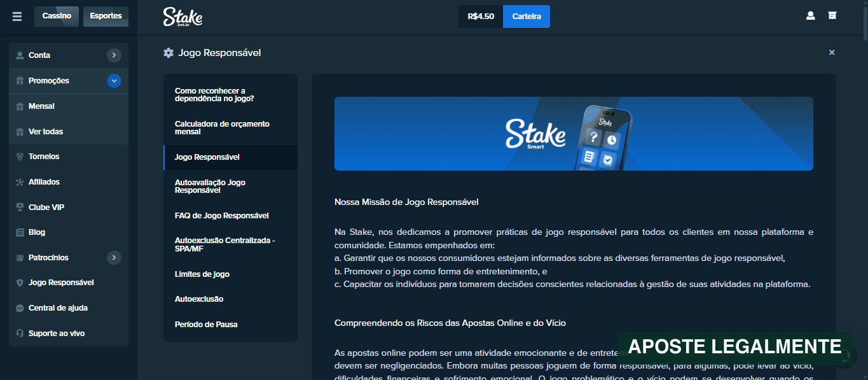Click the Torneios trophy icon
Viewport: 868px width, 380px height.
tap(20, 157)
